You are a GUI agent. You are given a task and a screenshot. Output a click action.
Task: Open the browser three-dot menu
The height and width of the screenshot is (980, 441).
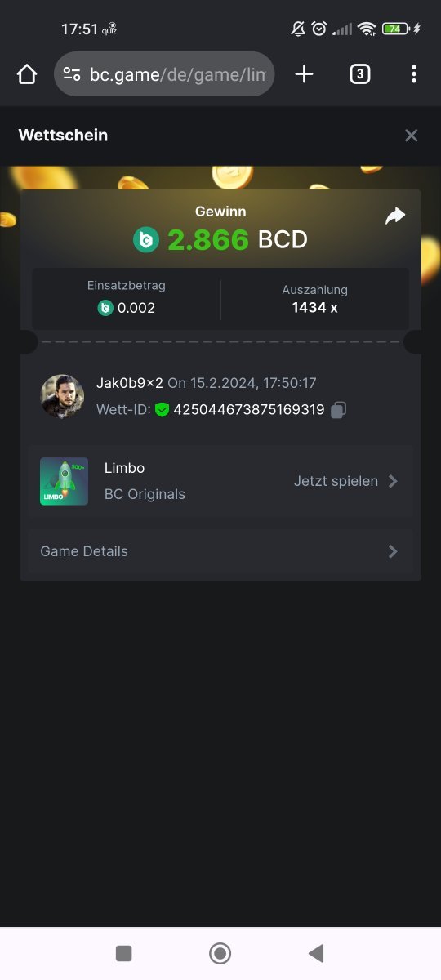tap(414, 74)
